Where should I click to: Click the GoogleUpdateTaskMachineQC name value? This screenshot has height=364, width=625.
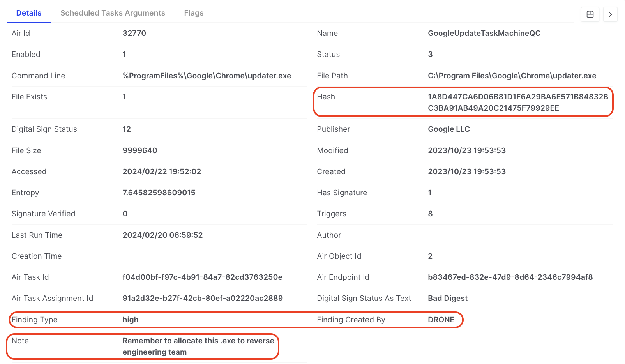point(484,33)
